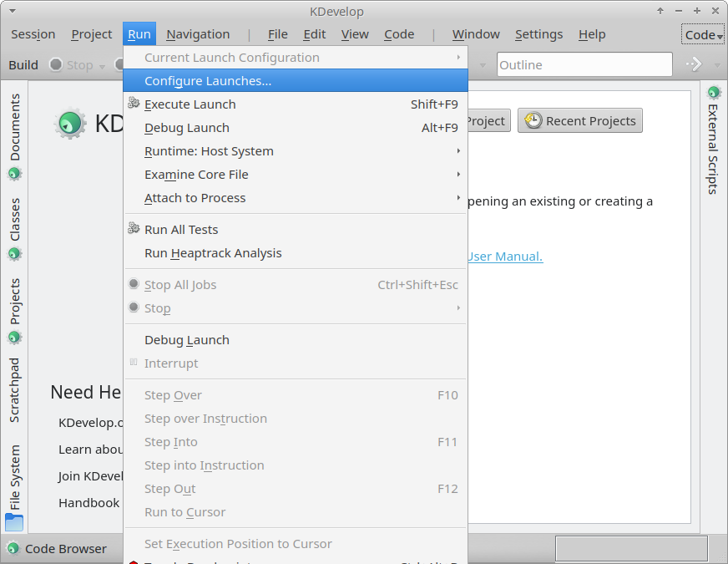Click the Handbook link

click(88, 503)
